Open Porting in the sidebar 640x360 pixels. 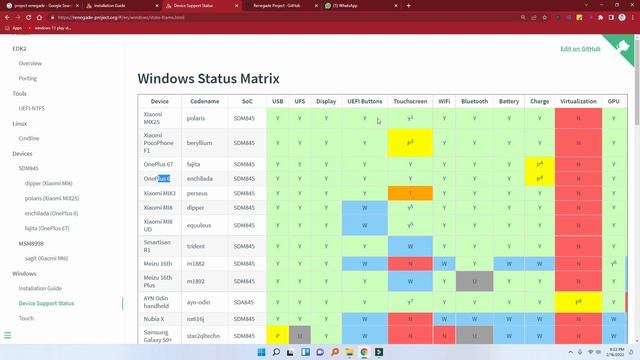[x=28, y=78]
